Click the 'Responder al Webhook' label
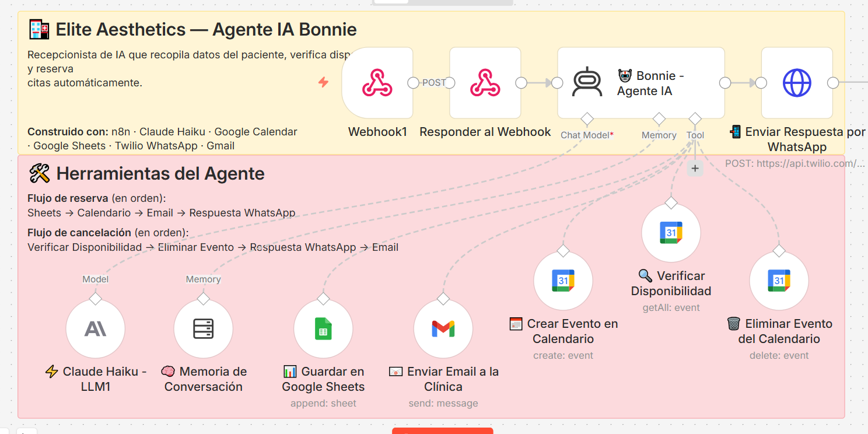Screen dimensions: 868x434 485,132
